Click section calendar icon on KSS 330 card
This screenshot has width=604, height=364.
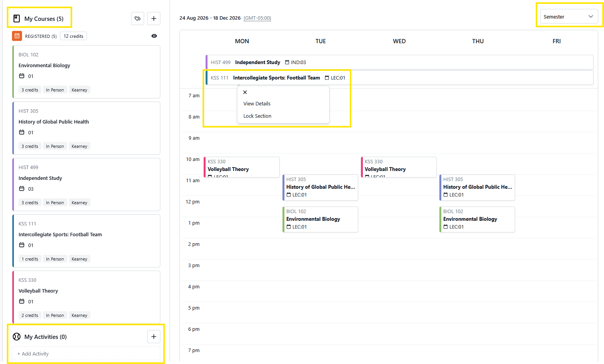(x=22, y=301)
